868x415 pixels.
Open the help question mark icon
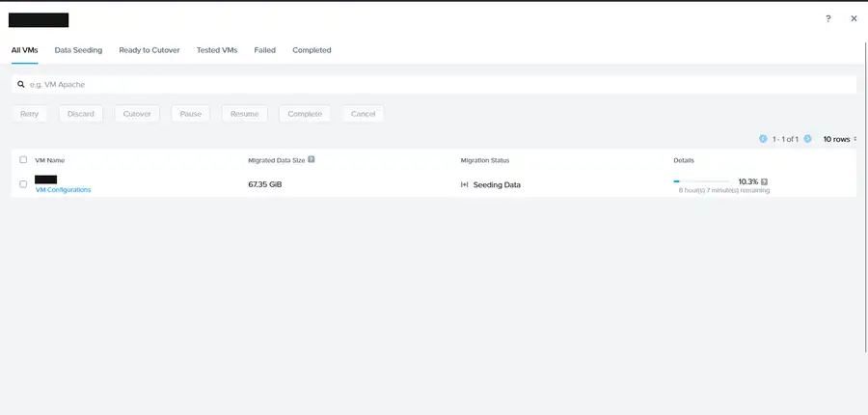point(828,18)
